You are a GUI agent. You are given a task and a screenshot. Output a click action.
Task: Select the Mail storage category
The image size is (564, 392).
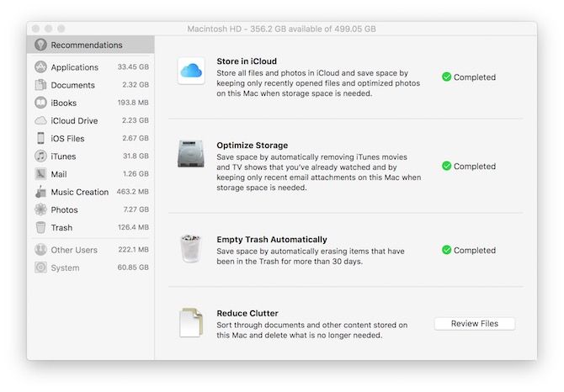pyautogui.click(x=59, y=174)
